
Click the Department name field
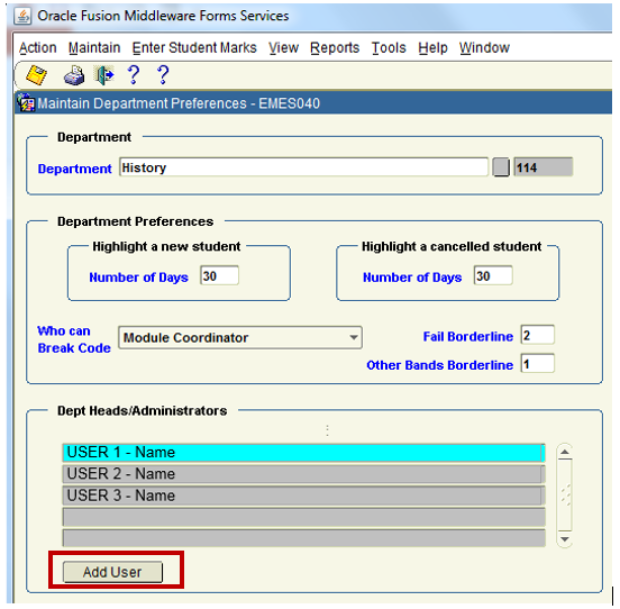303,168
